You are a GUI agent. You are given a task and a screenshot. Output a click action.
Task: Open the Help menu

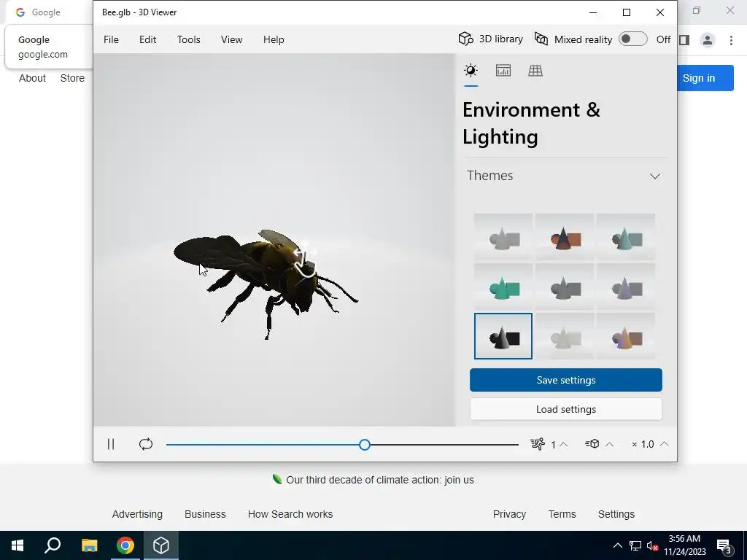(x=274, y=39)
